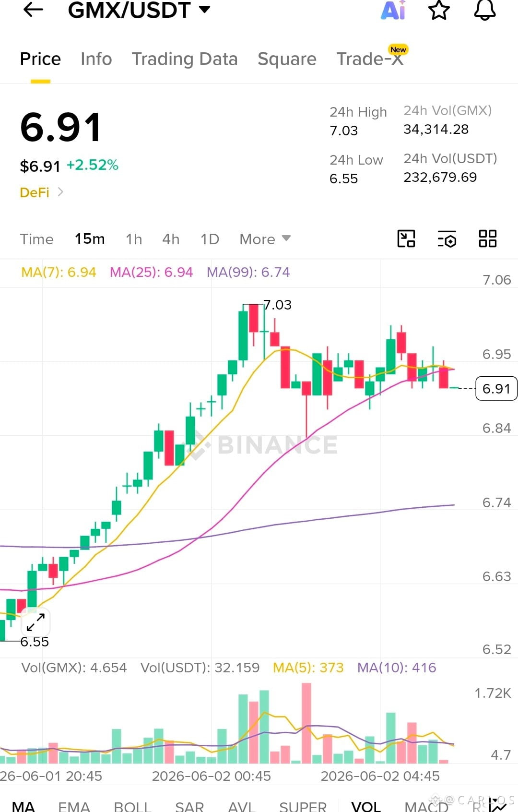Select the 4h chart interval

click(171, 239)
